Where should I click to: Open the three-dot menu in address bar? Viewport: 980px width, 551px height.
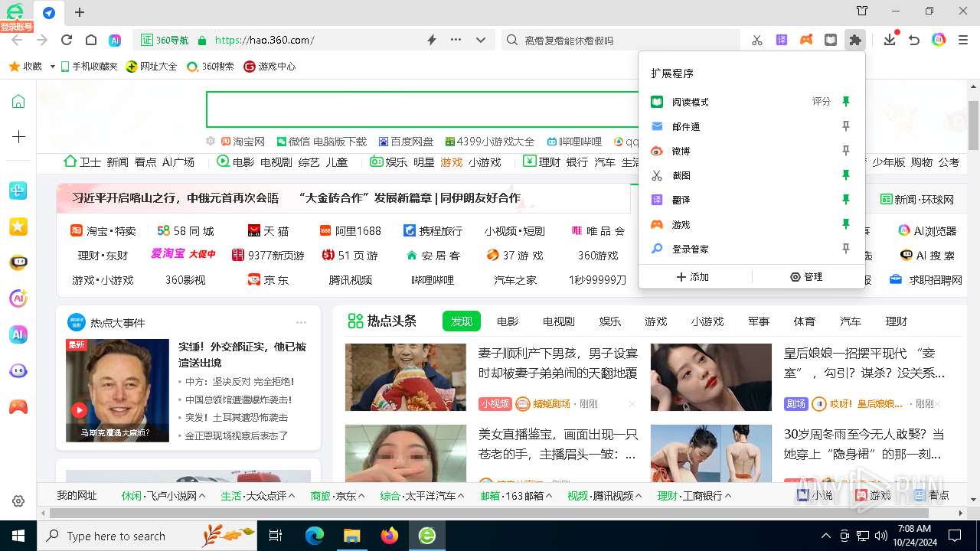(456, 40)
